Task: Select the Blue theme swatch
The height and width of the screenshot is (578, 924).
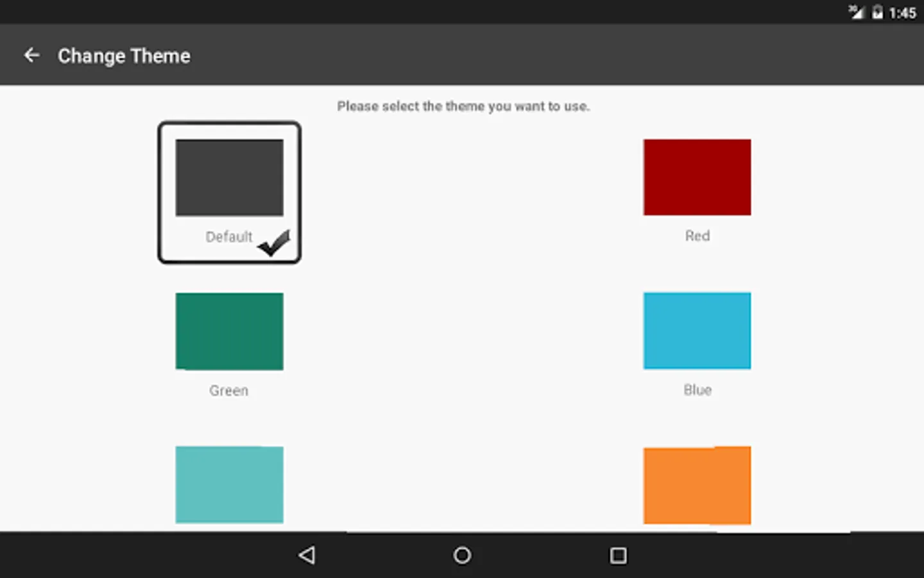Action: click(x=697, y=331)
